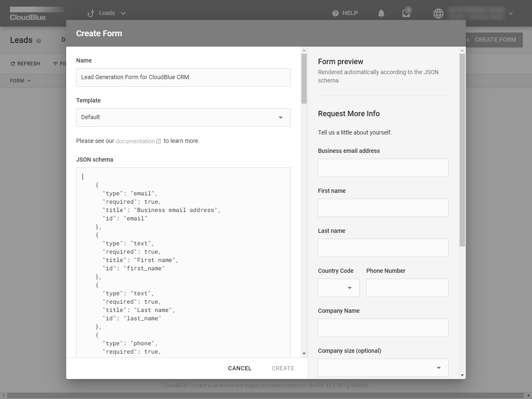Viewport: 532px width, 399px height.
Task: Click the globe language icon
Action: pyautogui.click(x=438, y=13)
